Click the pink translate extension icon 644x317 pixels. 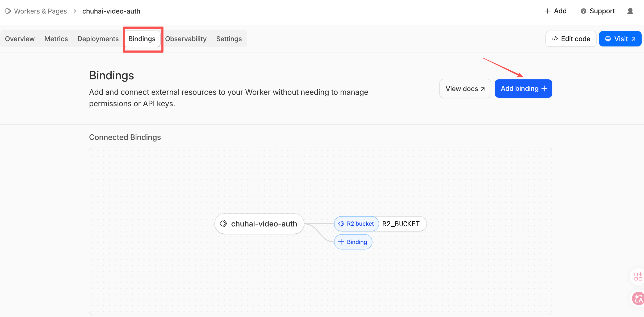click(x=638, y=299)
